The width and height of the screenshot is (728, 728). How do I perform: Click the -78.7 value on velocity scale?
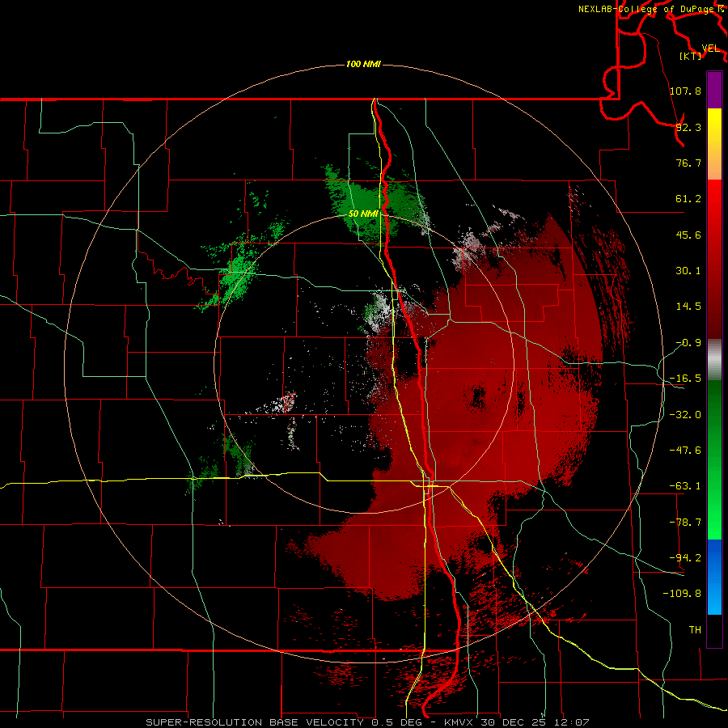[x=685, y=523]
